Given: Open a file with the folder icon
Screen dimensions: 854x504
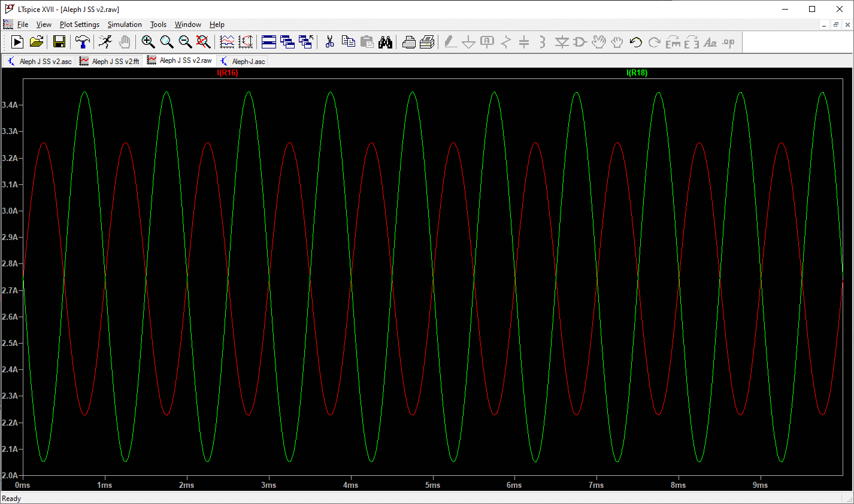Looking at the screenshot, I should (x=37, y=42).
